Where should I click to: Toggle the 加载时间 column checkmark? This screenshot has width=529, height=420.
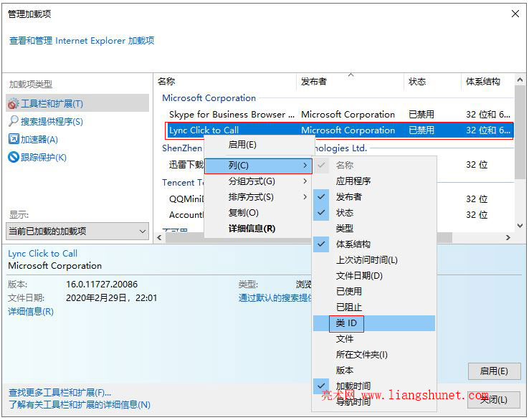pyautogui.click(x=321, y=386)
